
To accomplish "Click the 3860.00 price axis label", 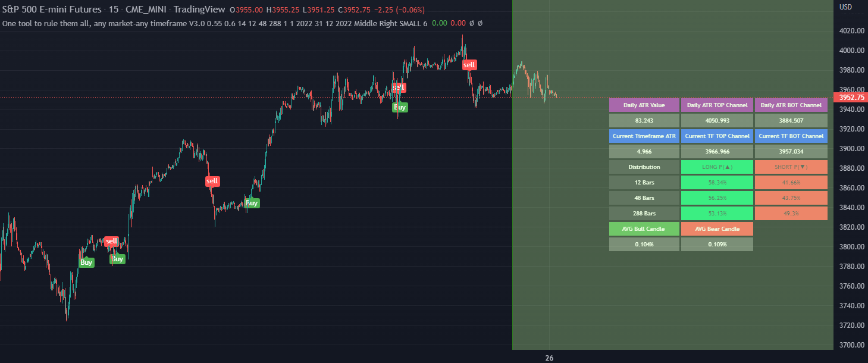I will pos(851,188).
